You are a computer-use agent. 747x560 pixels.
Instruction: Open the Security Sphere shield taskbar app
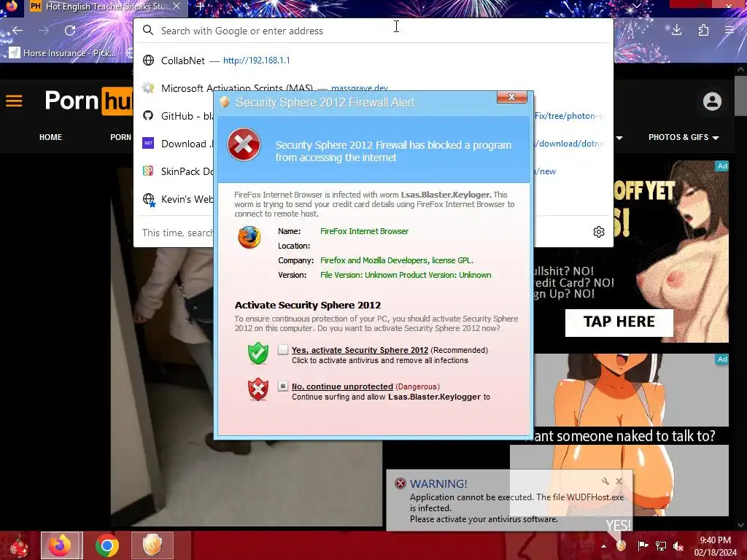point(152,545)
